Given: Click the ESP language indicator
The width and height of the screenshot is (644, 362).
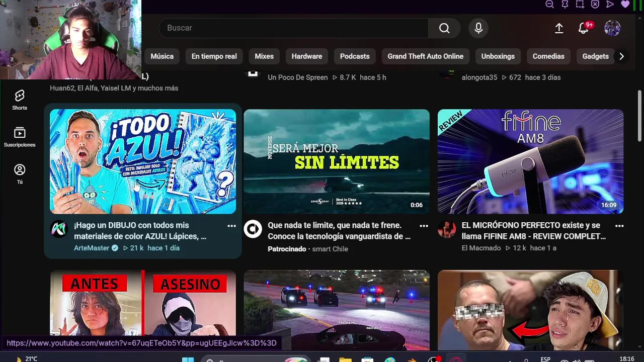Looking at the screenshot, I should tap(545, 359).
